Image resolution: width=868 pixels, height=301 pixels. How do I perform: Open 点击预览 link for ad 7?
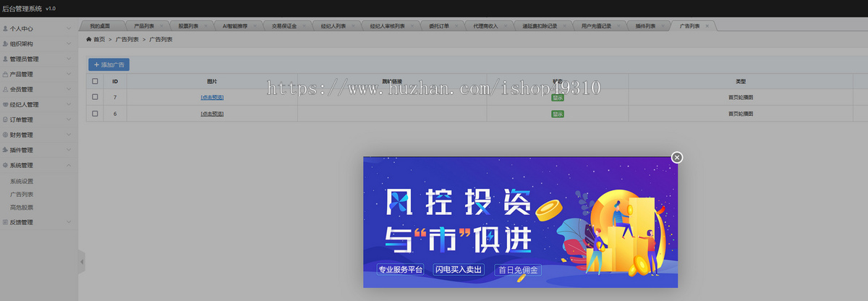coord(212,97)
